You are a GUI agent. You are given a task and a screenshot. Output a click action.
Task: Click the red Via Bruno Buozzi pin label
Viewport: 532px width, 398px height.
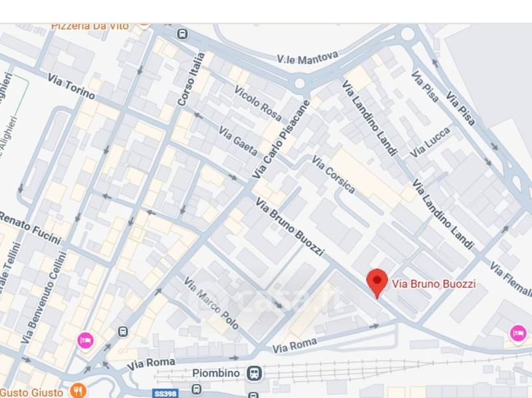point(434,284)
